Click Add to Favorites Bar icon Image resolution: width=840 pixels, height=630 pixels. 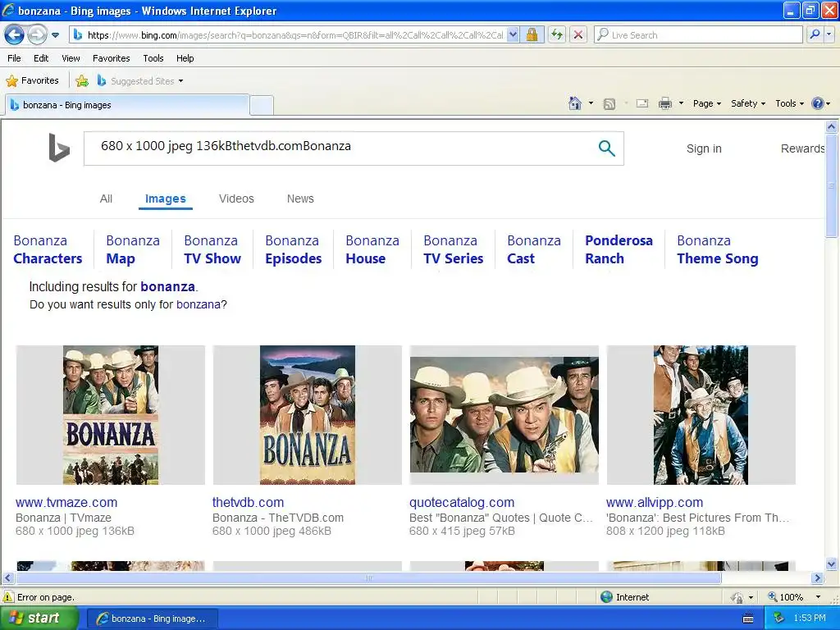pos(82,81)
